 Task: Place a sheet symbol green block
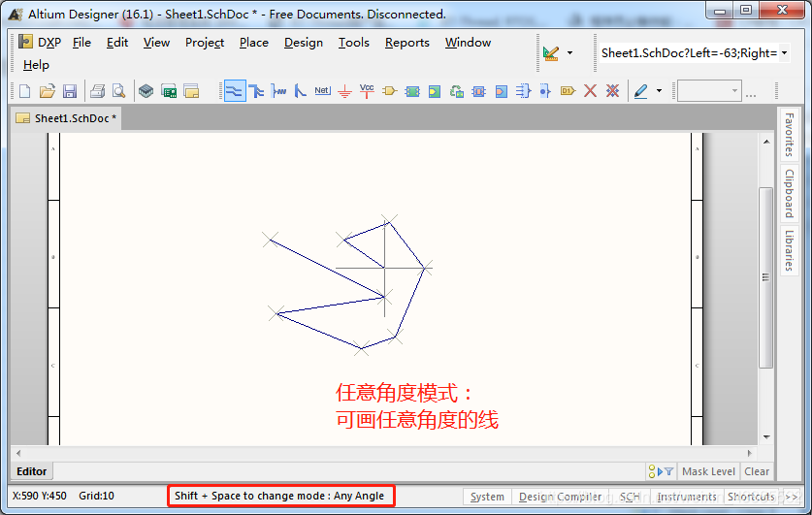pyautogui.click(x=412, y=91)
